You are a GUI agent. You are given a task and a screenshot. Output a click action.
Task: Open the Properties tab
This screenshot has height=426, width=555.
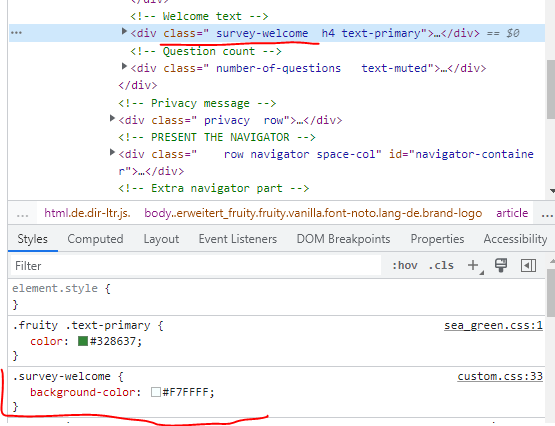[437, 239]
